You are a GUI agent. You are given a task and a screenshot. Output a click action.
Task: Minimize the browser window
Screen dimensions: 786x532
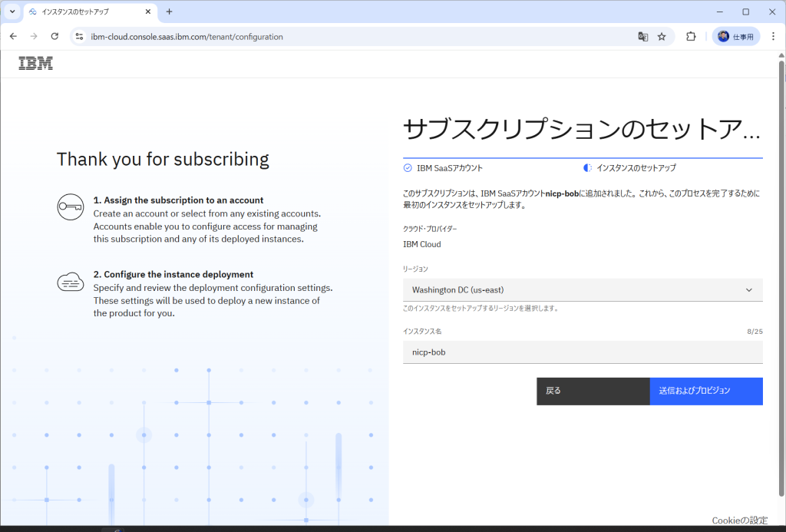tap(720, 12)
